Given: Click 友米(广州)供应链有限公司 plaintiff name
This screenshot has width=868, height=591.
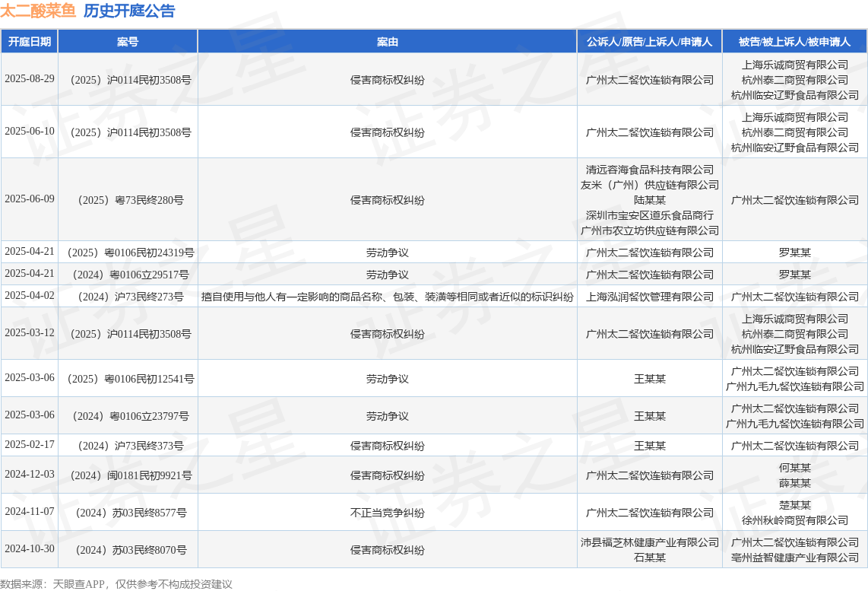Looking at the screenshot, I should pos(650,185).
